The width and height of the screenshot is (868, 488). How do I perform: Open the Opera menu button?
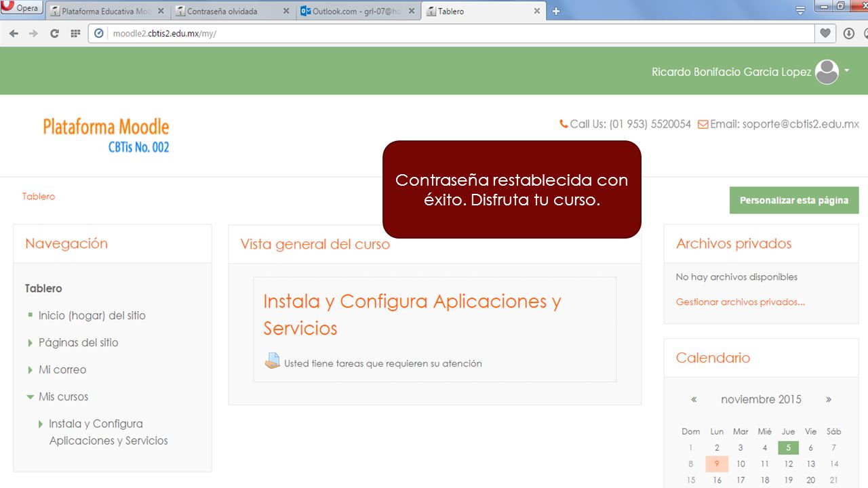[x=22, y=8]
